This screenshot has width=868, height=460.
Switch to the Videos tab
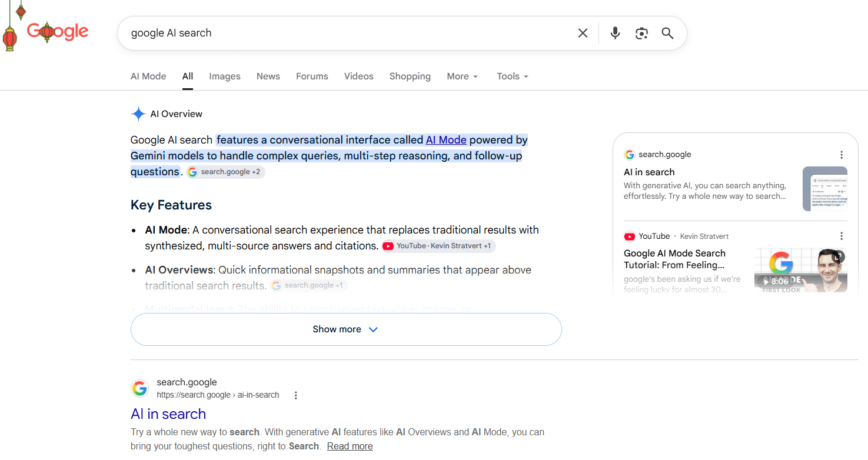[359, 76]
